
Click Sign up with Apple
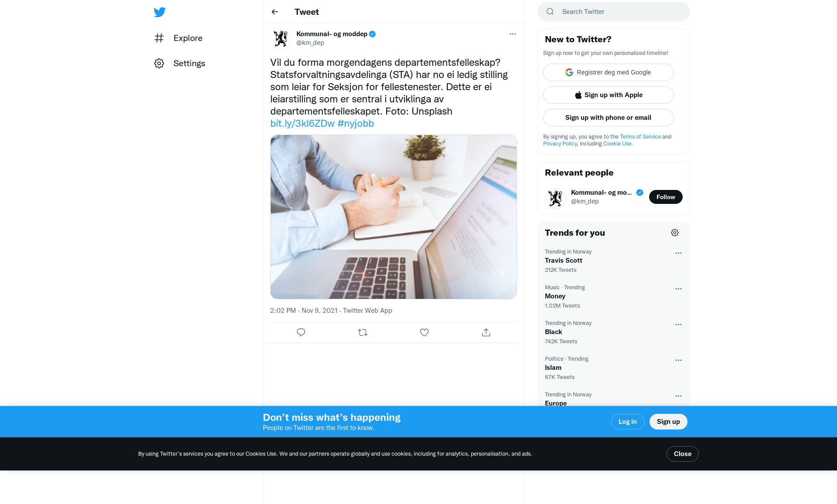(608, 95)
